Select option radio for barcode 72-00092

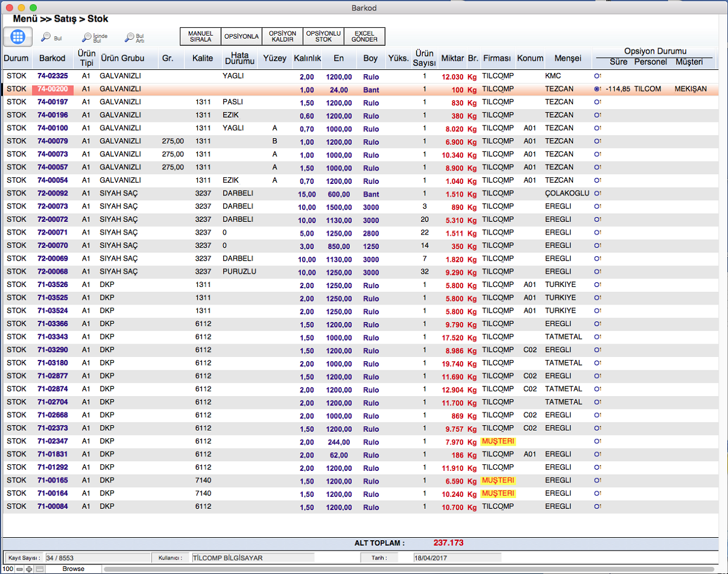point(597,194)
